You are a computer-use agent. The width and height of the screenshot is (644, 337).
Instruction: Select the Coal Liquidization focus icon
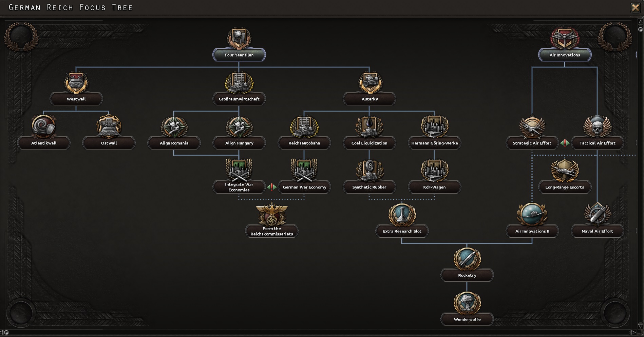tap(369, 127)
